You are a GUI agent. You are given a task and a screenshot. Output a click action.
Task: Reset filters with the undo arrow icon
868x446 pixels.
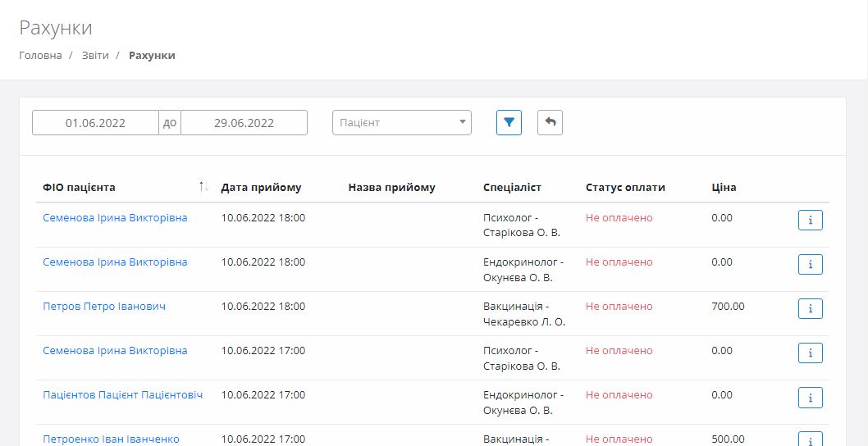pos(550,122)
